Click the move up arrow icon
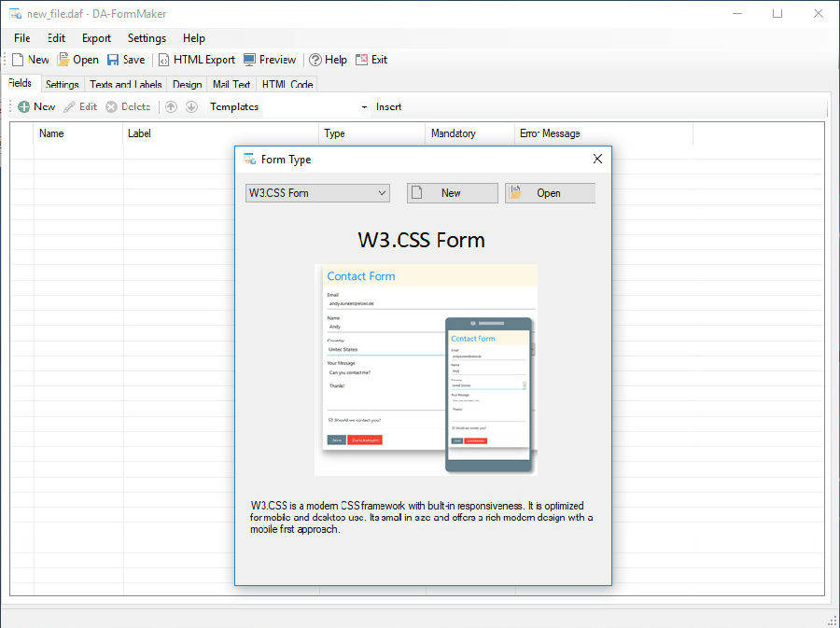The height and width of the screenshot is (628, 840). point(171,107)
